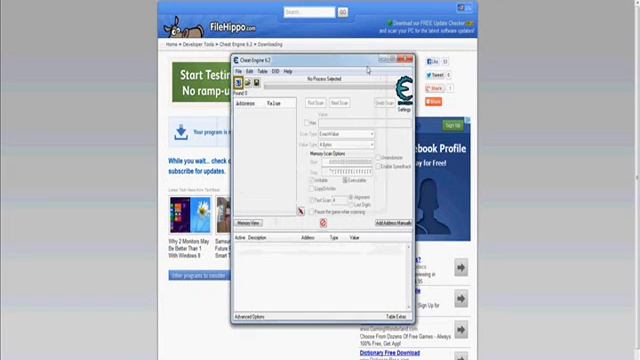The image size is (640, 360).
Task: Click the Twitter Tweet button
Action: tap(435, 75)
